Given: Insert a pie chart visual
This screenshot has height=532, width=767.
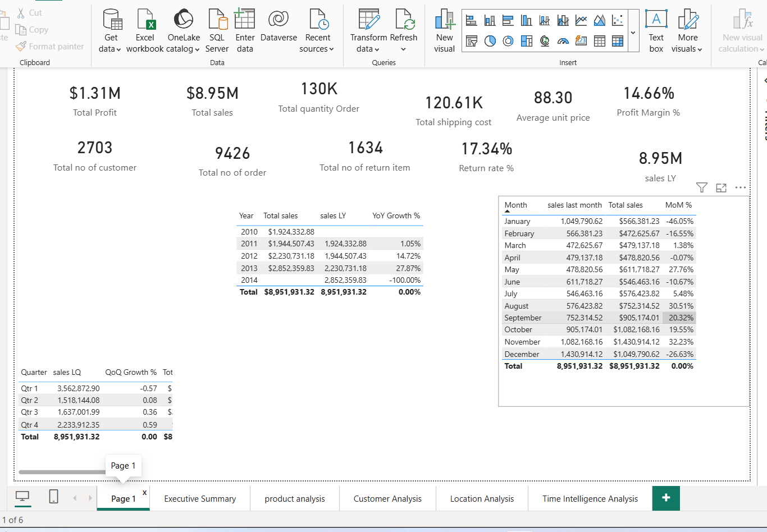Looking at the screenshot, I should pos(490,40).
